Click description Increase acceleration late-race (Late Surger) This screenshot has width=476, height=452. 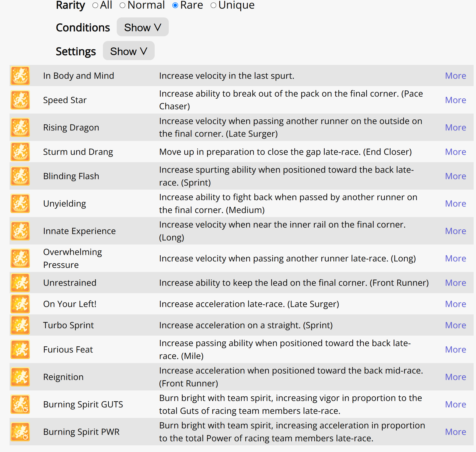[x=249, y=304]
